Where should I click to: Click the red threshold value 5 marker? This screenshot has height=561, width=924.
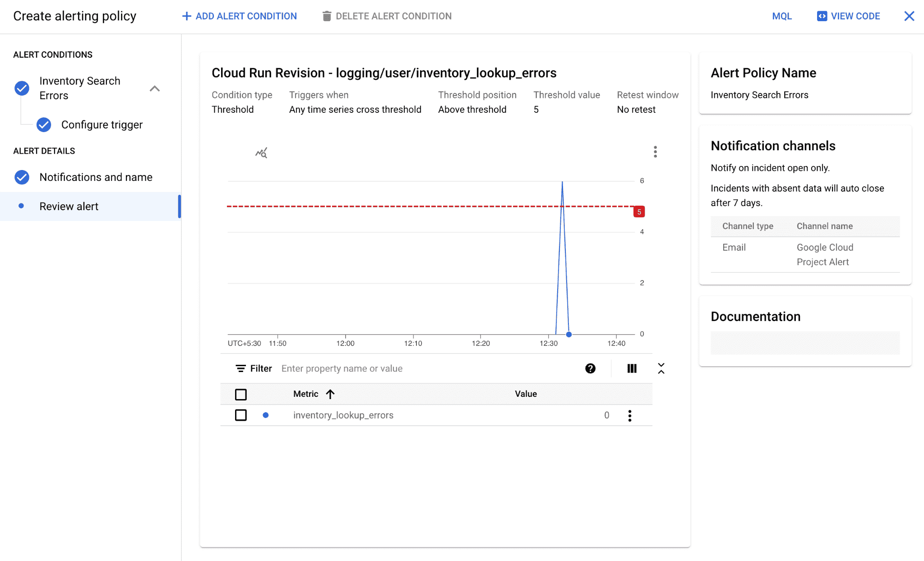639,211
